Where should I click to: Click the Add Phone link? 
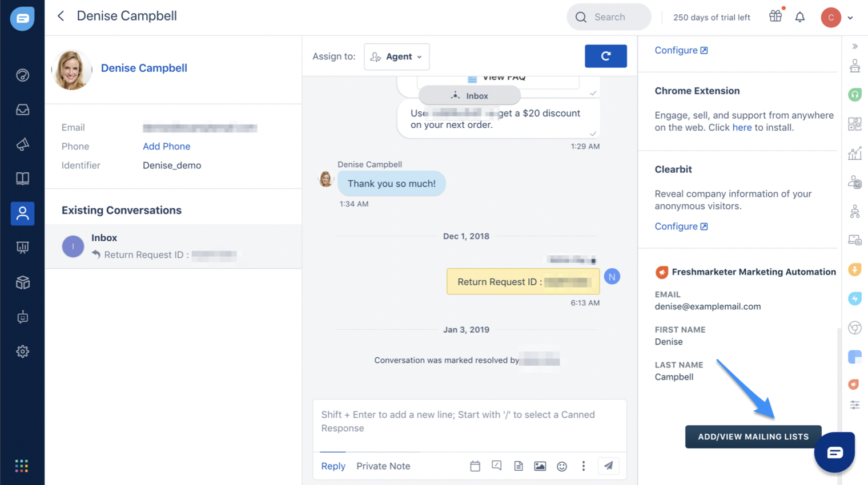point(166,146)
